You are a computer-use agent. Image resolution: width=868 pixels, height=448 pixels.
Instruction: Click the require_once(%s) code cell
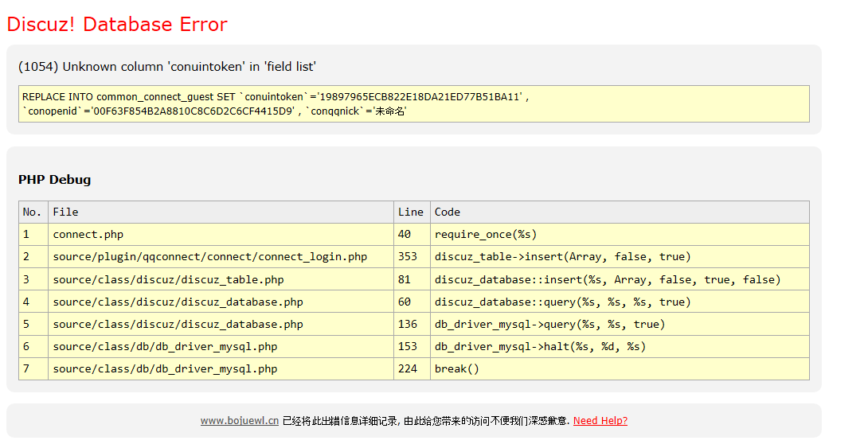tap(486, 235)
